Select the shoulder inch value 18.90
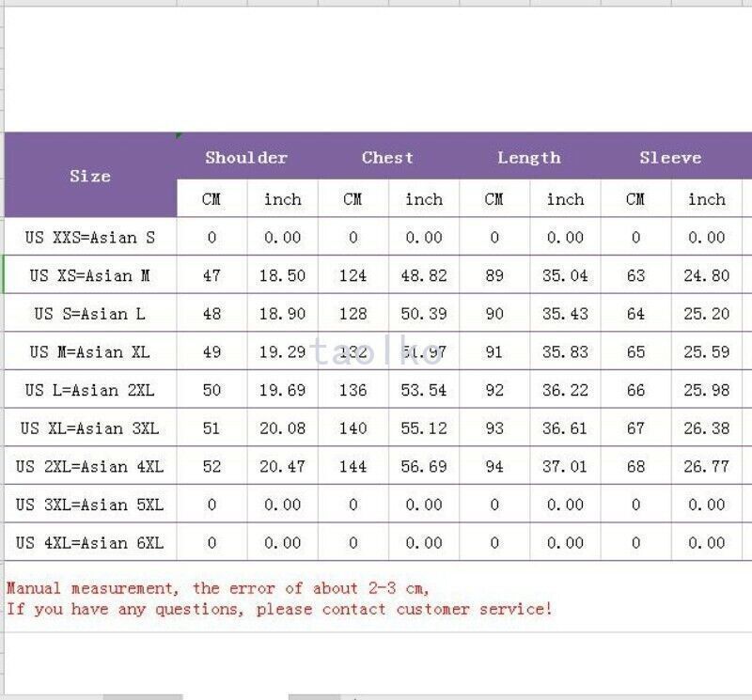Viewport: 752px width, 700px height. pos(283,314)
